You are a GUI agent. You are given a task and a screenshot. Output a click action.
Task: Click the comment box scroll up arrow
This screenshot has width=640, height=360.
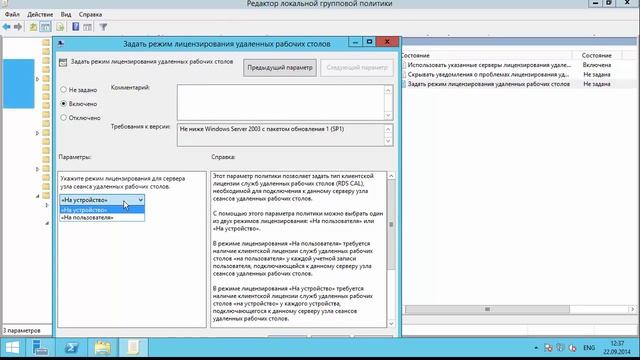click(388, 90)
